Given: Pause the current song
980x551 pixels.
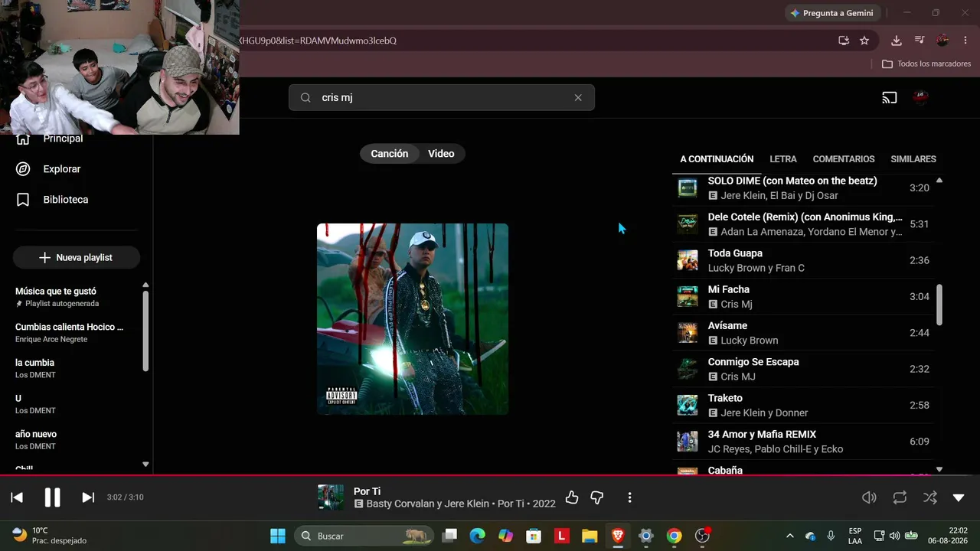Looking at the screenshot, I should 52,497.
